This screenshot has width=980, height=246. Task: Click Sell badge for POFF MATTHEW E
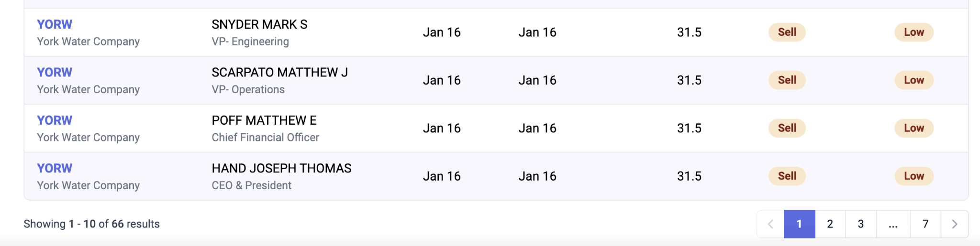(787, 128)
